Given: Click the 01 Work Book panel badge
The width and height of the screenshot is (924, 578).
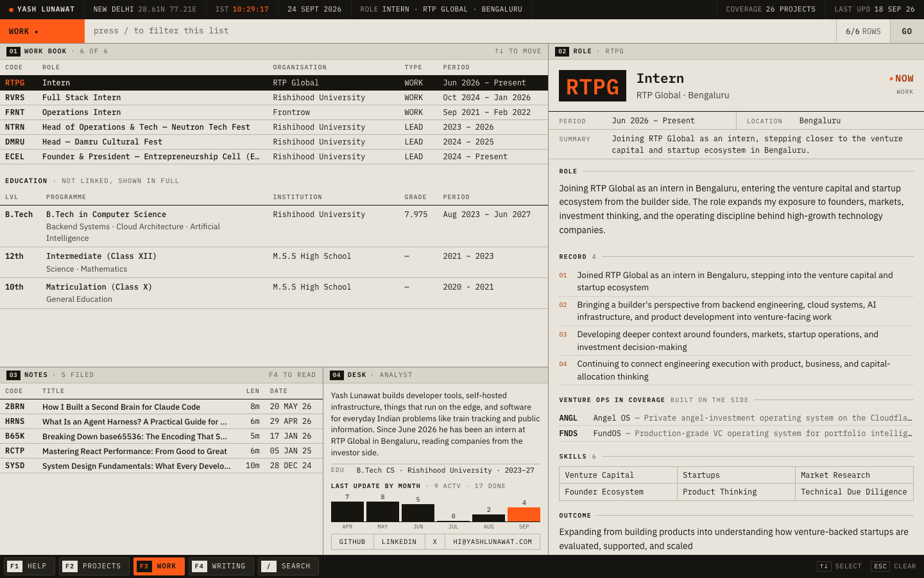Looking at the screenshot, I should 13,51.
